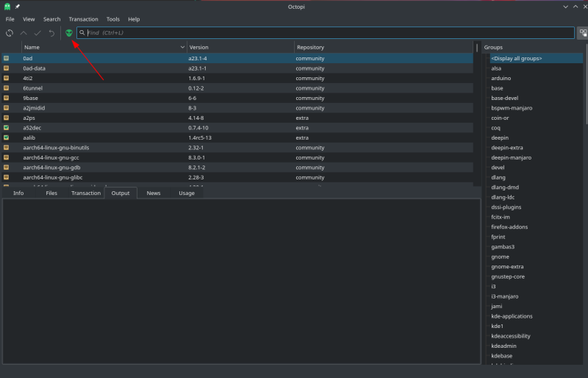Viewport: 588px width, 378px height.
Task: Click status icon for aarch64-linux-gnu-glibc
Action: pyautogui.click(x=7, y=177)
